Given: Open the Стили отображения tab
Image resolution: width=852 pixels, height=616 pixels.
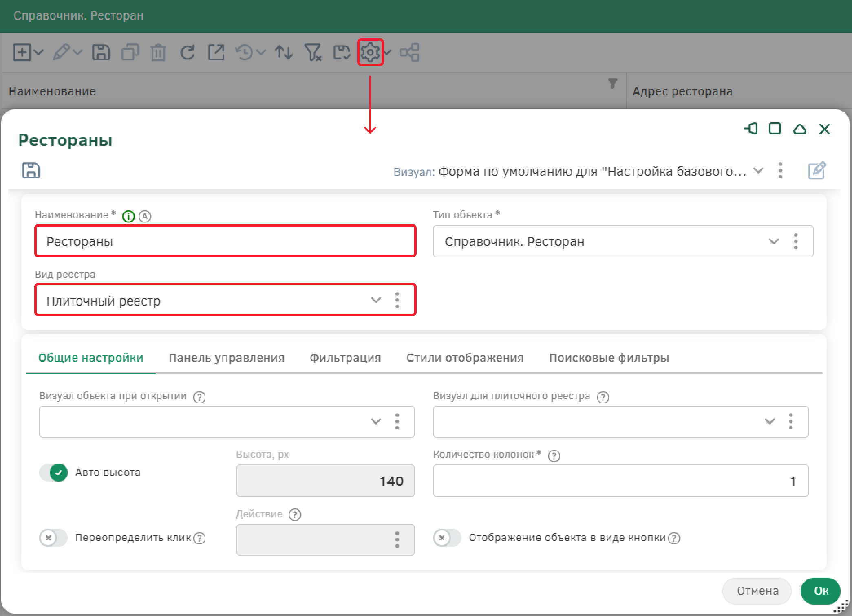Looking at the screenshot, I should point(465,358).
